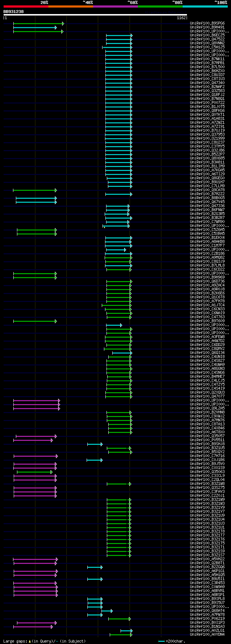The height and width of the screenshot is (644, 231).
Task: Select the label UniRef100_Q8X685
Action: coord(207,158)
